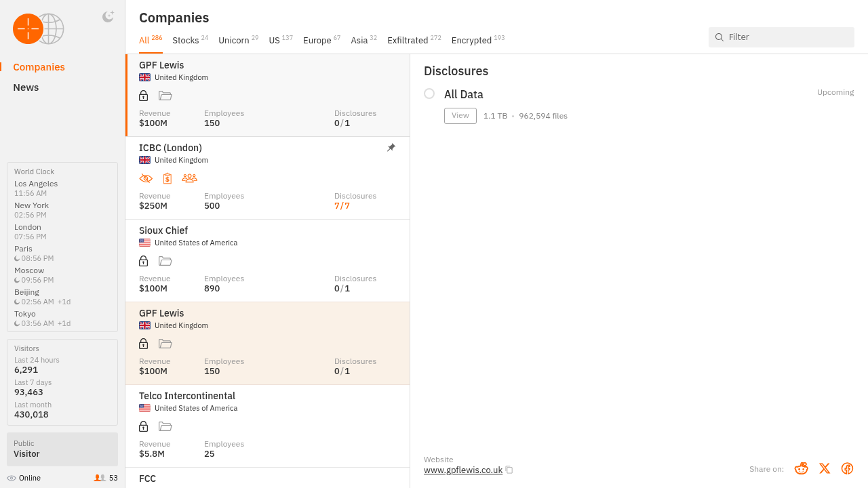This screenshot has width=868, height=488.
Task: Click the search magnifier icon in Filter
Action: click(719, 37)
